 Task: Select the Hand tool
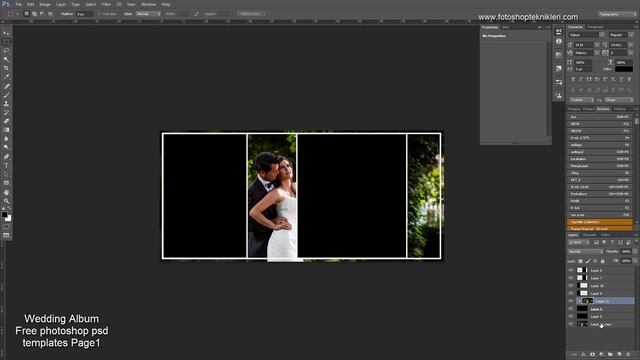click(x=6, y=192)
